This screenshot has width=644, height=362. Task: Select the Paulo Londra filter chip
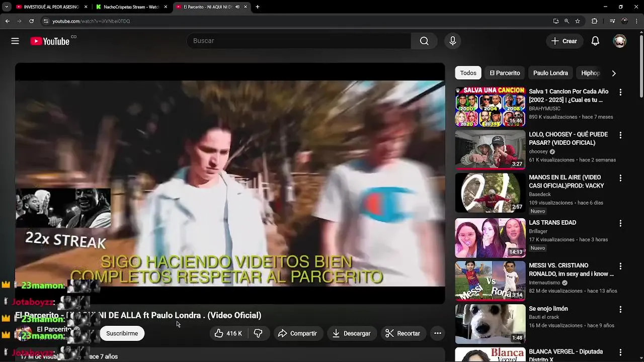pos(550,73)
